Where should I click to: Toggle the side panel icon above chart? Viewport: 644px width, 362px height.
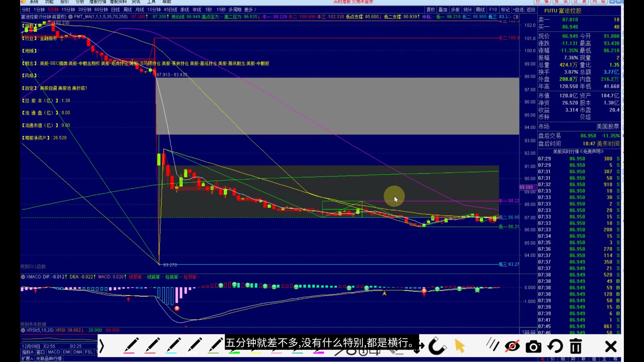click(x=516, y=17)
